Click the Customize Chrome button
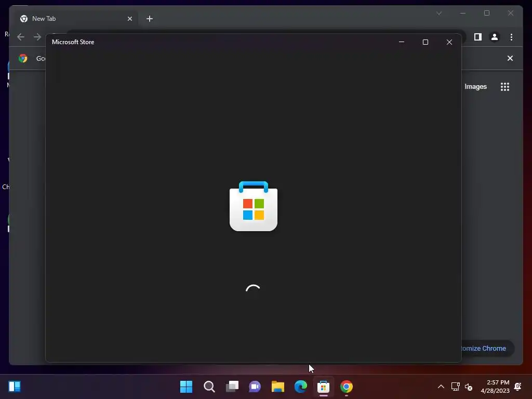This screenshot has width=532, height=399. (x=487, y=349)
